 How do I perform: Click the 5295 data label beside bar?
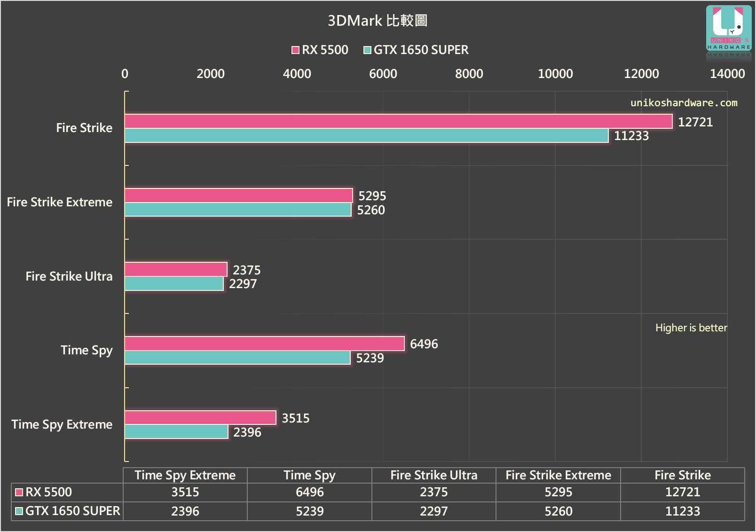(x=372, y=196)
